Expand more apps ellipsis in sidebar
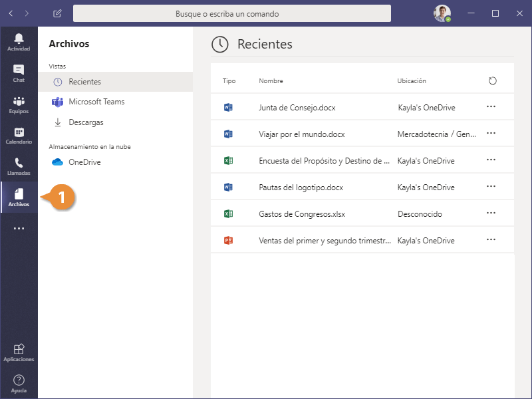This screenshot has width=532, height=399. [19, 228]
